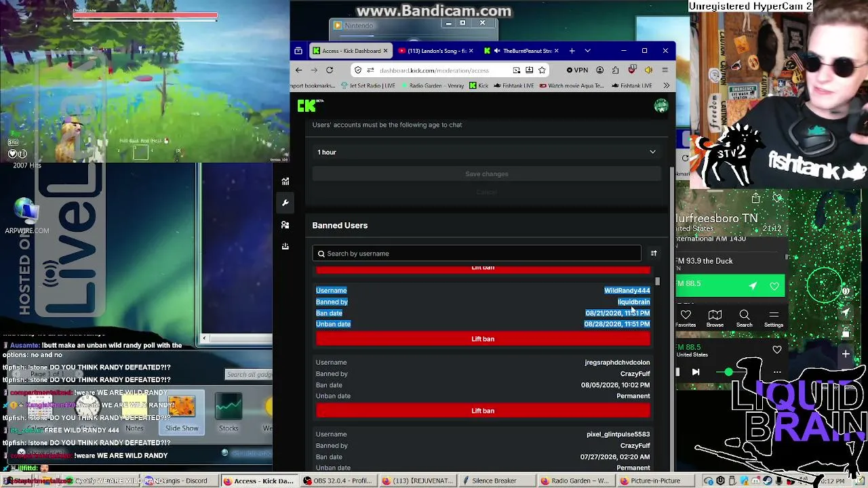Open the Radio Garden - Venray bookmark
868x488 pixels.
coord(432,85)
